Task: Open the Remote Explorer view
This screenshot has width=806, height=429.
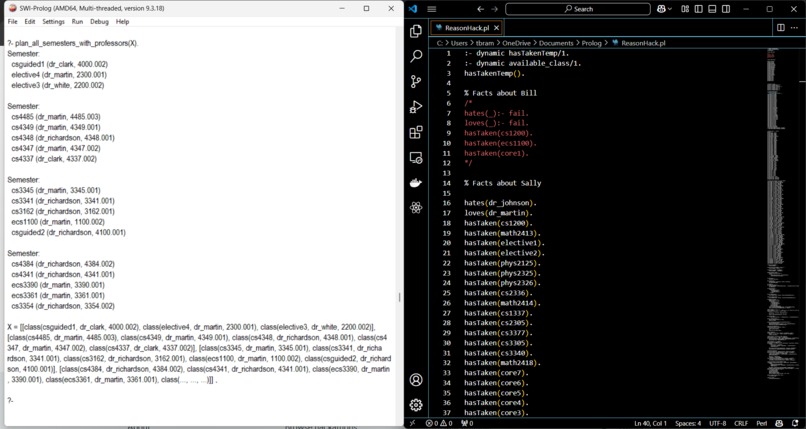Action: 416,157
